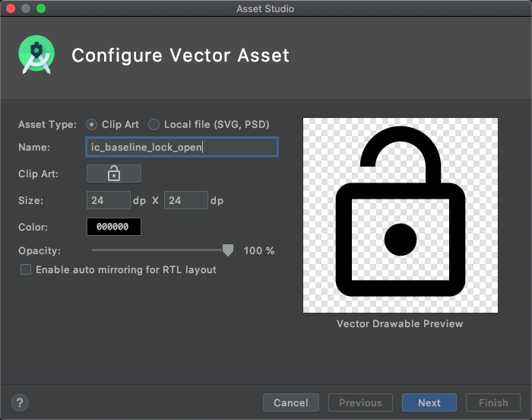Viewport: 532px width, 420px height.
Task: Click the open lock vector preview image
Action: coord(400,215)
